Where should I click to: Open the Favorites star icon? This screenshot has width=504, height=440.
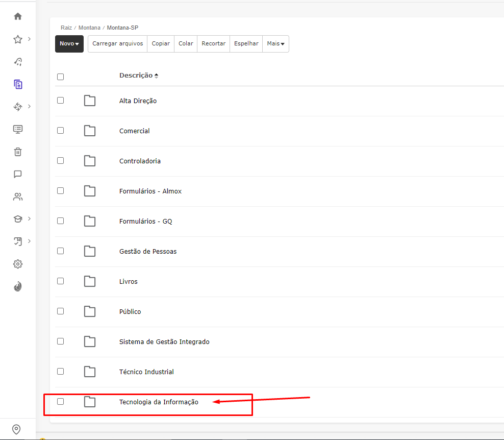click(x=18, y=39)
